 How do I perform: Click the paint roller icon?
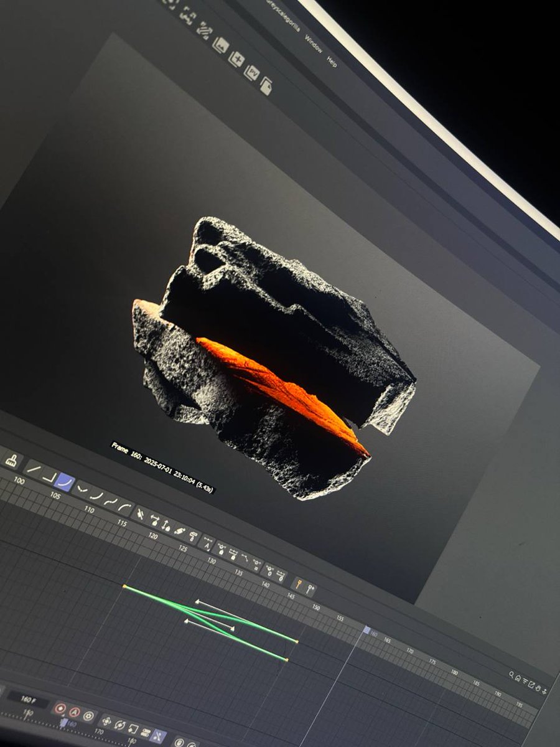click(x=194, y=537)
